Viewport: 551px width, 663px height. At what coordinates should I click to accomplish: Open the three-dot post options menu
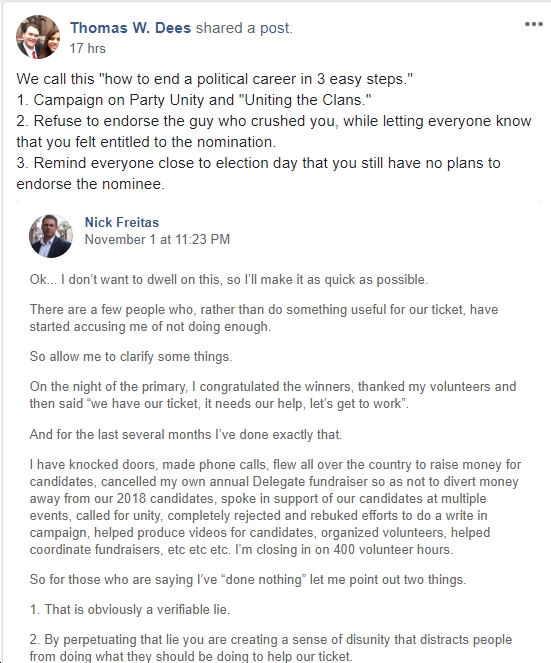point(534,24)
